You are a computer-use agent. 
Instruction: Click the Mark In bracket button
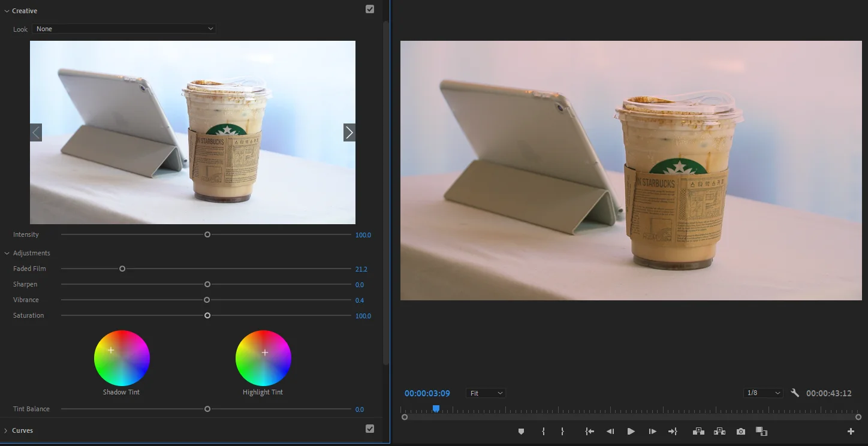coord(543,431)
